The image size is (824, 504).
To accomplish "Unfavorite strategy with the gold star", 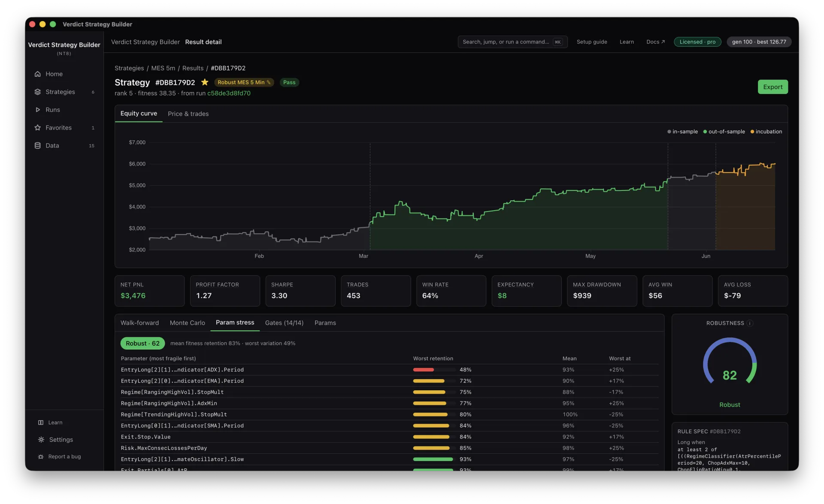I will [x=205, y=82].
